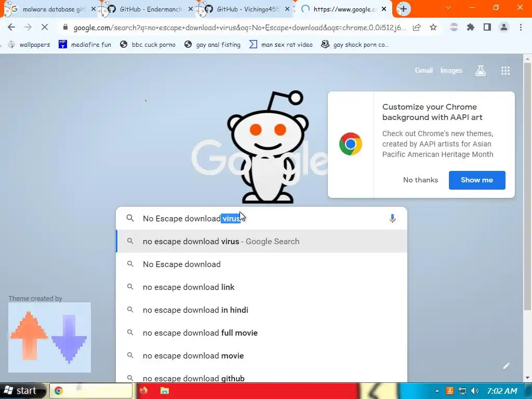Select suggestion no escape download movie

coord(261,355)
